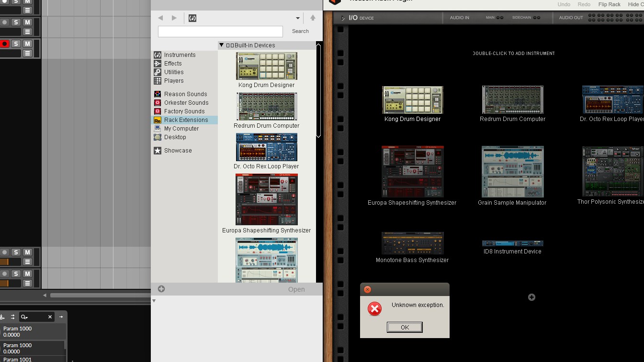The height and width of the screenshot is (362, 644).
Task: Open the bottommost track's hamburger menu
Action: click(28, 284)
